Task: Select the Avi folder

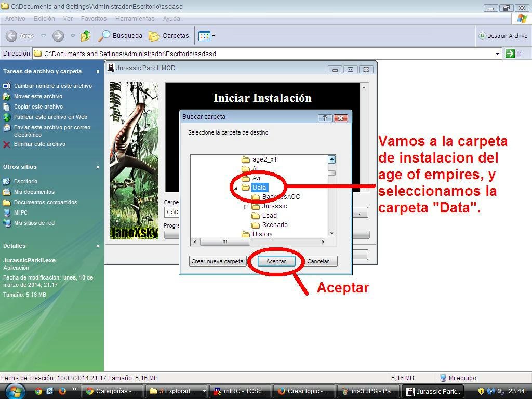Action: pyautogui.click(x=256, y=178)
